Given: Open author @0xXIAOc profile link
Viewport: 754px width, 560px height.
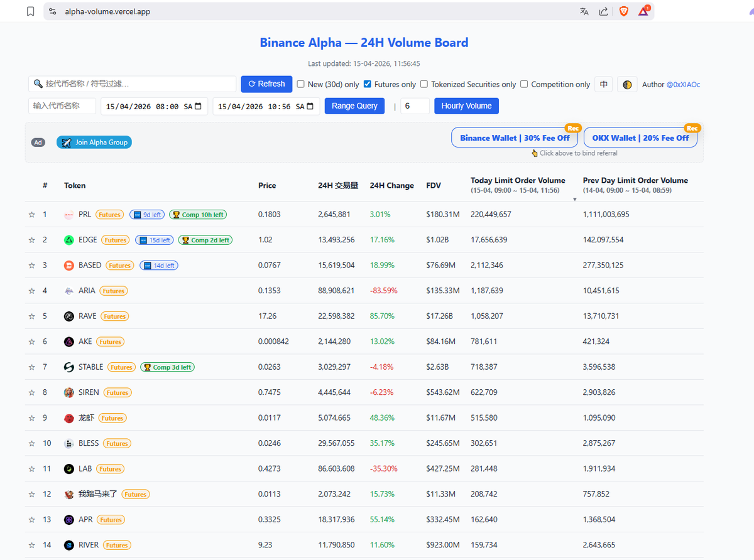Looking at the screenshot, I should tap(683, 84).
